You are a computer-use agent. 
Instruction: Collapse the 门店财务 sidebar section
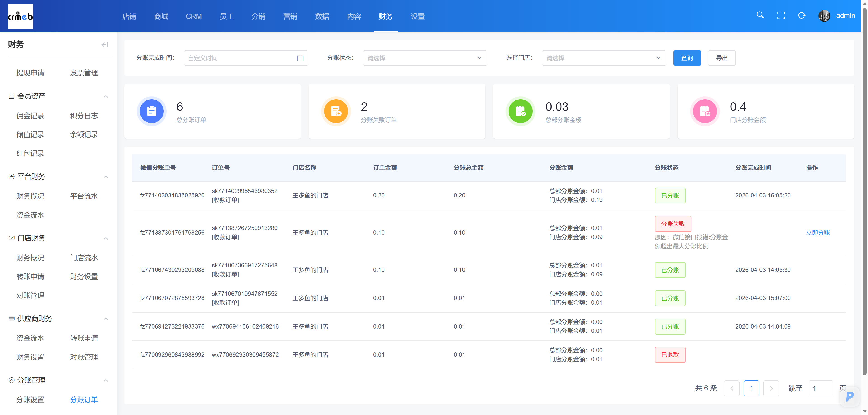[106, 238]
